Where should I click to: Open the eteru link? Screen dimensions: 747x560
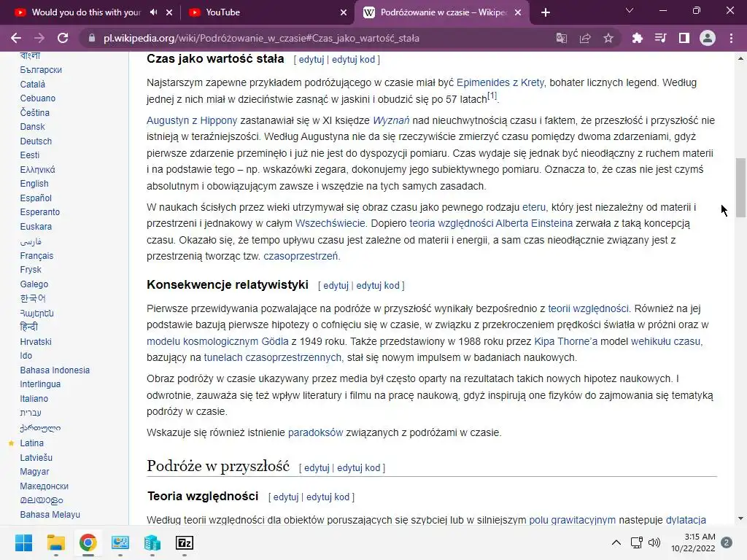click(534, 207)
